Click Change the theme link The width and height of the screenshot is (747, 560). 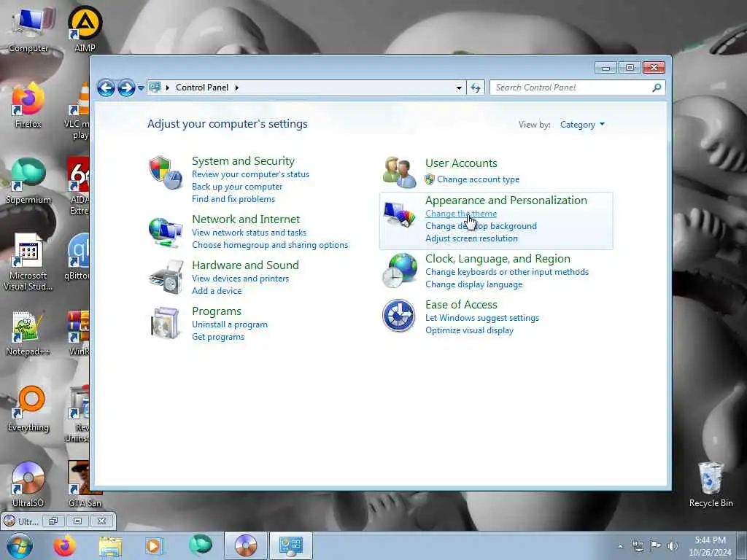click(x=461, y=214)
